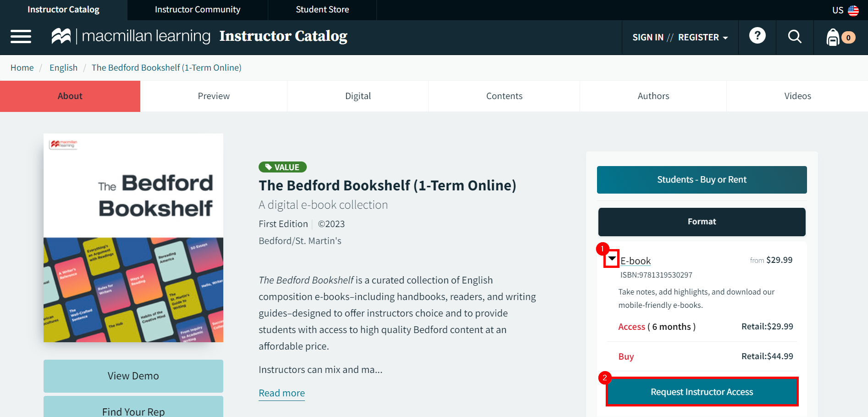The width and height of the screenshot is (868, 417).
Task: Switch to the Preview tab
Action: click(214, 96)
